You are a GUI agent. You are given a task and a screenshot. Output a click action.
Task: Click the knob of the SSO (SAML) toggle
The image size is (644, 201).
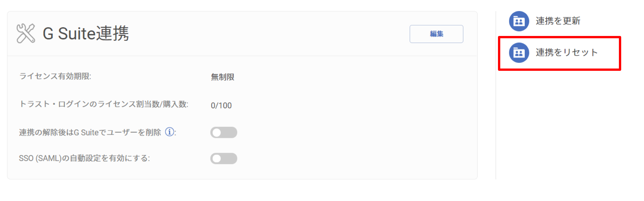217,158
